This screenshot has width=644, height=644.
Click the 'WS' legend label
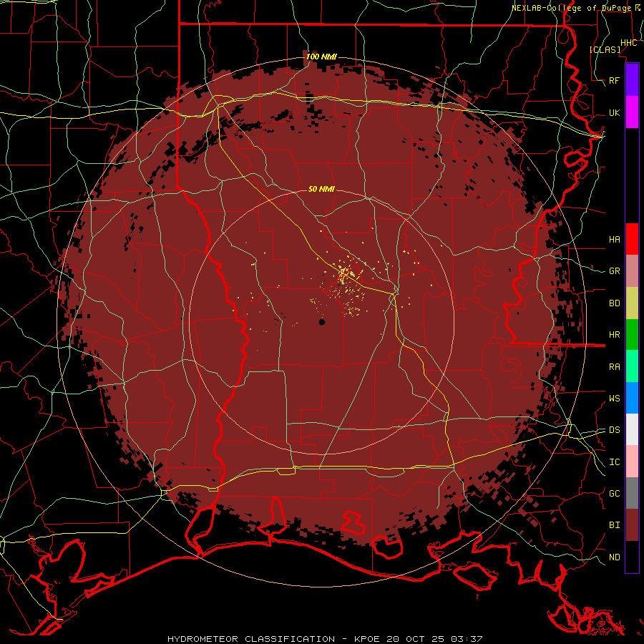(615, 399)
